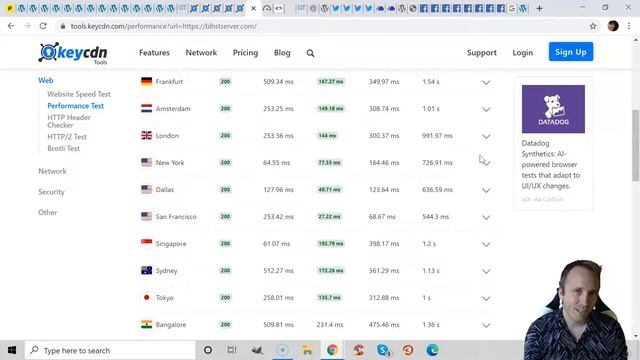The image size is (640, 360).
Task: Click the browser address bar URL
Action: click(x=163, y=26)
